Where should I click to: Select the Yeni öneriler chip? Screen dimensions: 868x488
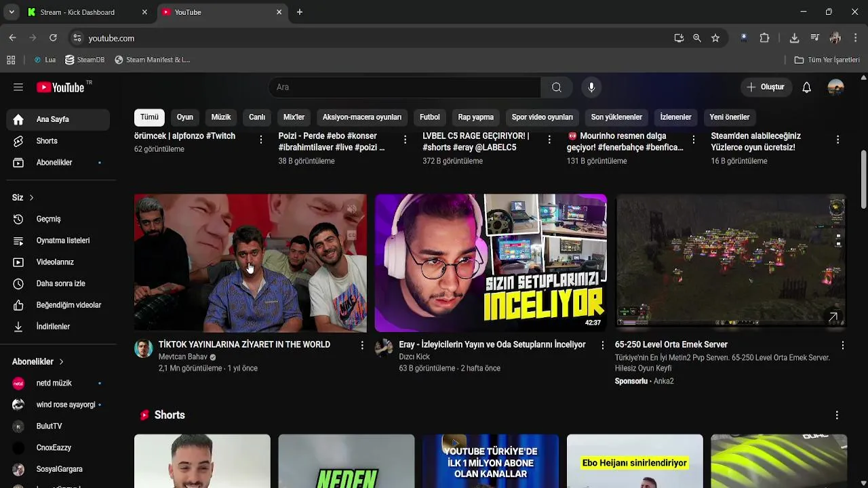730,117
